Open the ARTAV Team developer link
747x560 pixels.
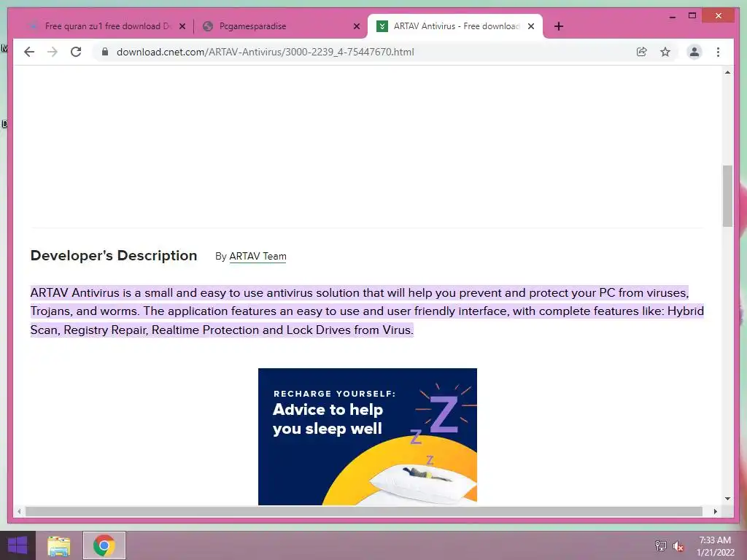(x=258, y=256)
